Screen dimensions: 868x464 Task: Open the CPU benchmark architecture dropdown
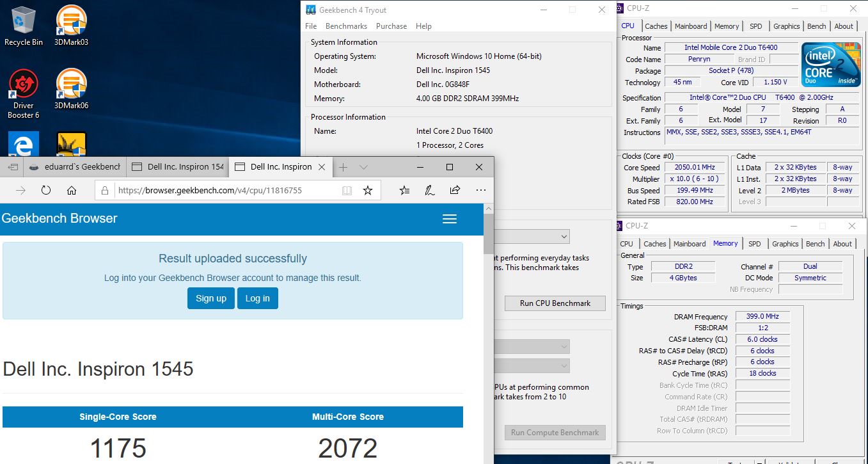(x=532, y=237)
